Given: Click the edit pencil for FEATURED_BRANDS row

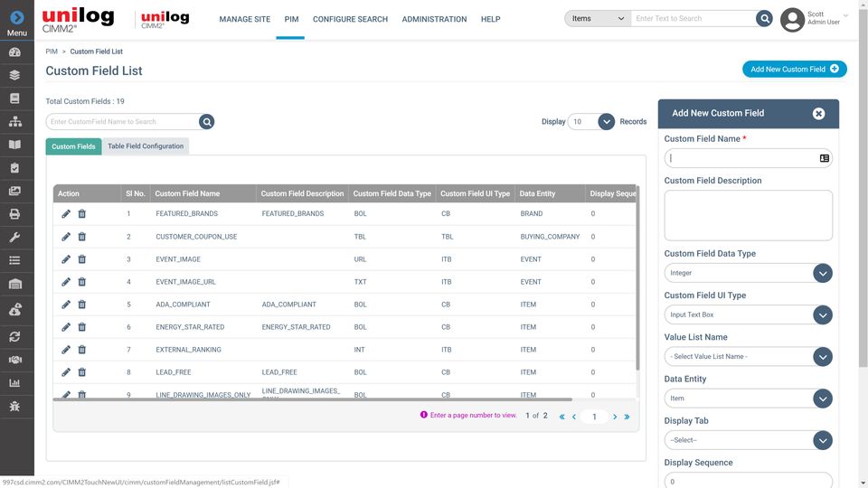Looking at the screenshot, I should [66, 214].
